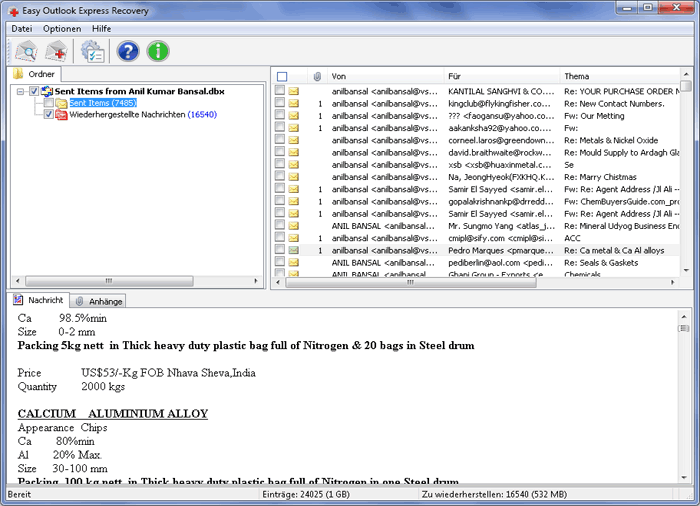The image size is (700, 506).
Task: Click envelope icon of pediberlin@aol.com message
Action: [x=293, y=263]
